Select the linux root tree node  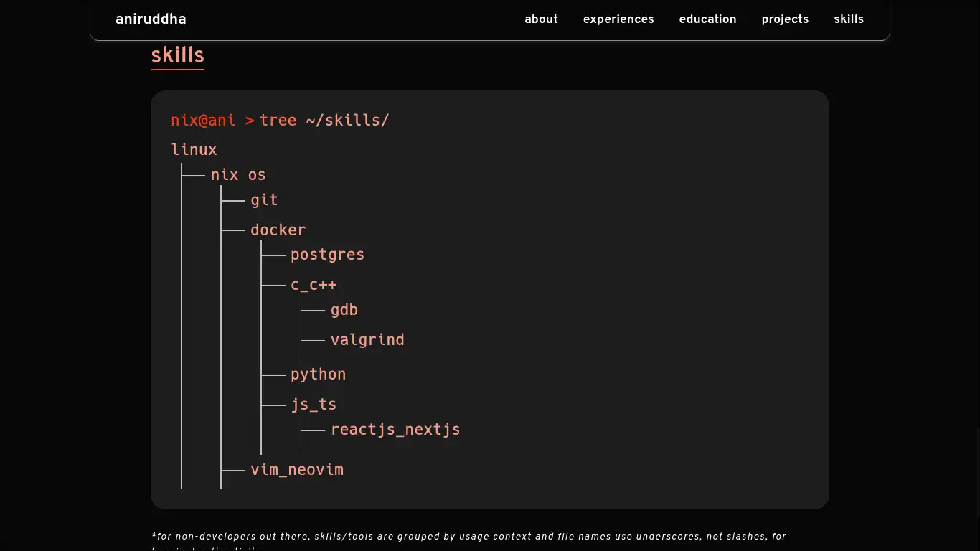tap(194, 150)
